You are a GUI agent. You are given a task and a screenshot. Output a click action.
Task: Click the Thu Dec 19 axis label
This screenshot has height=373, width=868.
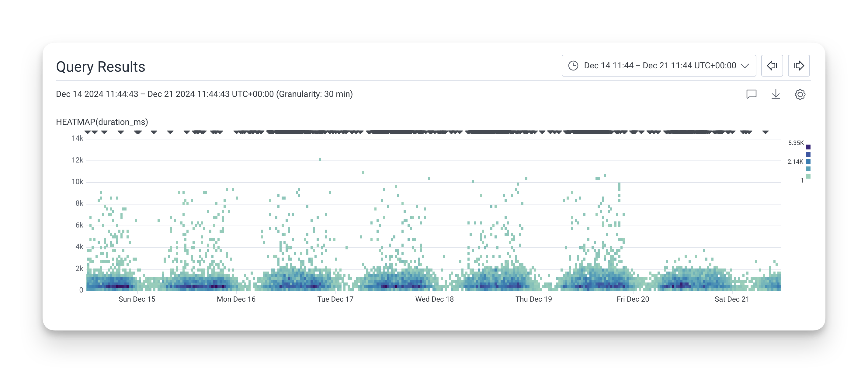(x=533, y=299)
